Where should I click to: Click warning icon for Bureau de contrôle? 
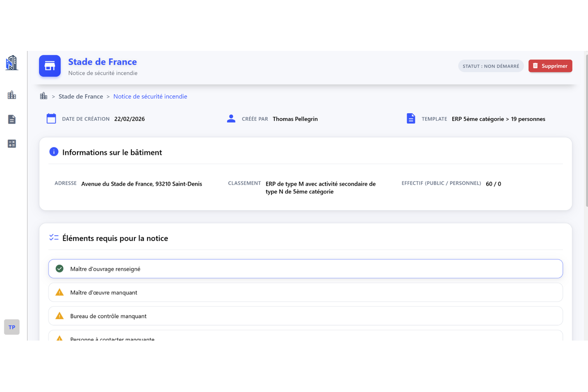point(60,316)
